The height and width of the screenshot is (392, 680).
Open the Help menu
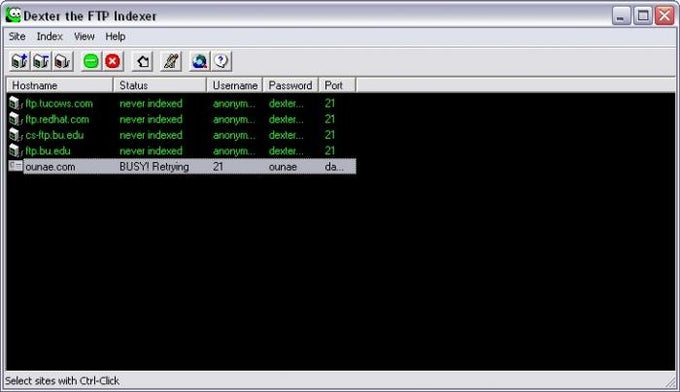(115, 36)
